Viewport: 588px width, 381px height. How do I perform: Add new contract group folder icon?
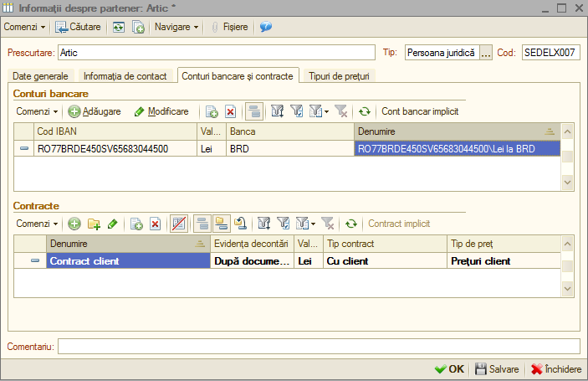pyautogui.click(x=94, y=224)
